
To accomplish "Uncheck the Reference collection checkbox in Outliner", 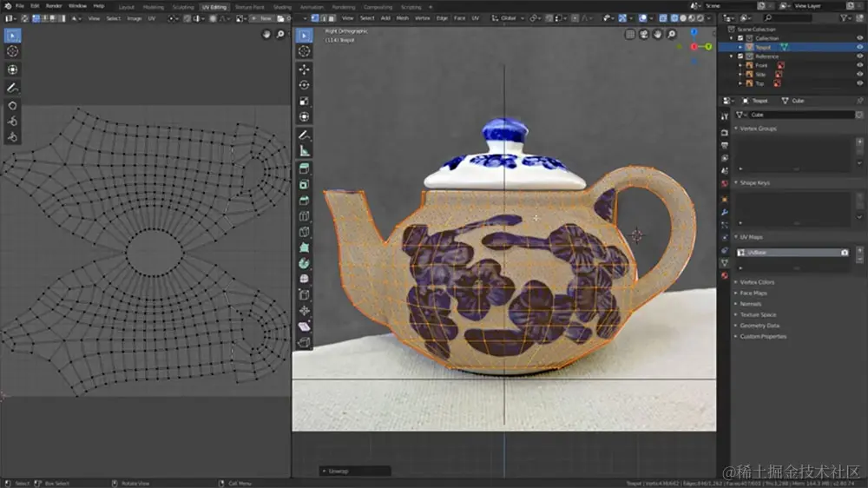I will [x=740, y=56].
